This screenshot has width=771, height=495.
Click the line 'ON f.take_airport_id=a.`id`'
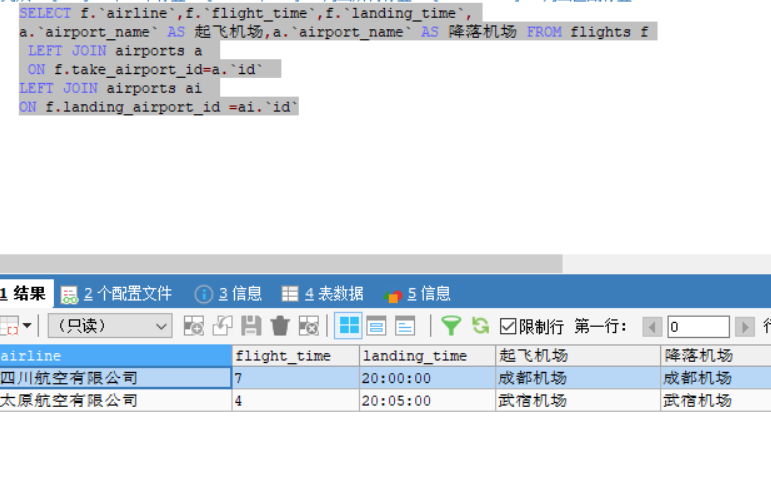tap(146, 70)
